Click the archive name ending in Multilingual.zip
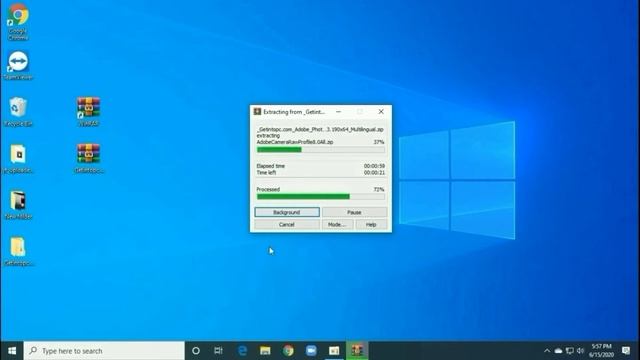 320,129
